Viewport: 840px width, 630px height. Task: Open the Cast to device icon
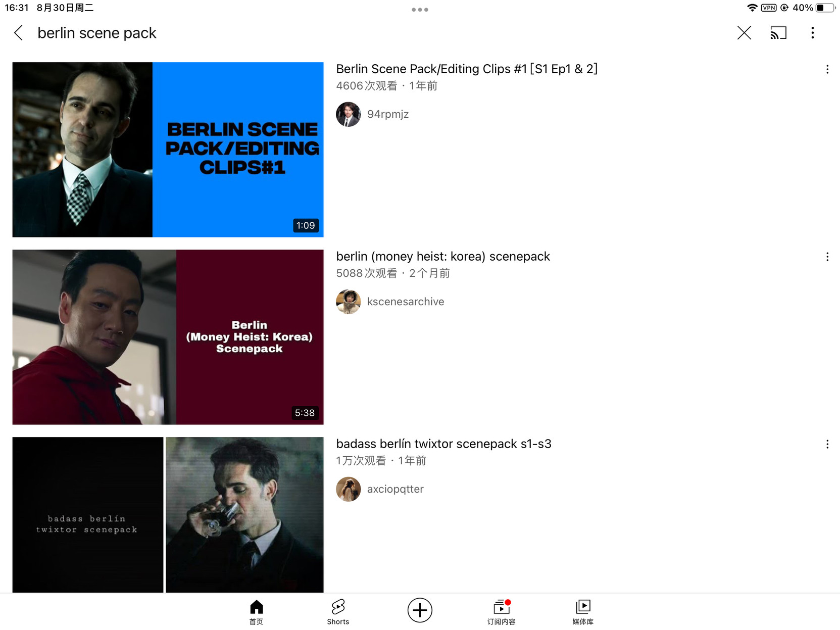(x=778, y=33)
